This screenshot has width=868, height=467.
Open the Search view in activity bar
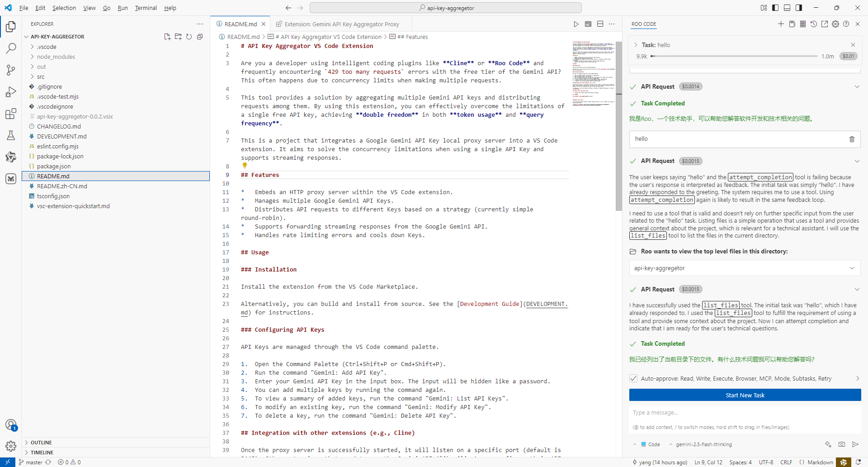coord(11,48)
